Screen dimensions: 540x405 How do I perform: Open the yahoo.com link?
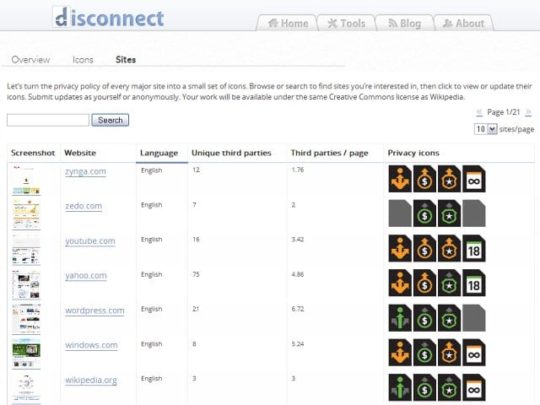(x=86, y=276)
